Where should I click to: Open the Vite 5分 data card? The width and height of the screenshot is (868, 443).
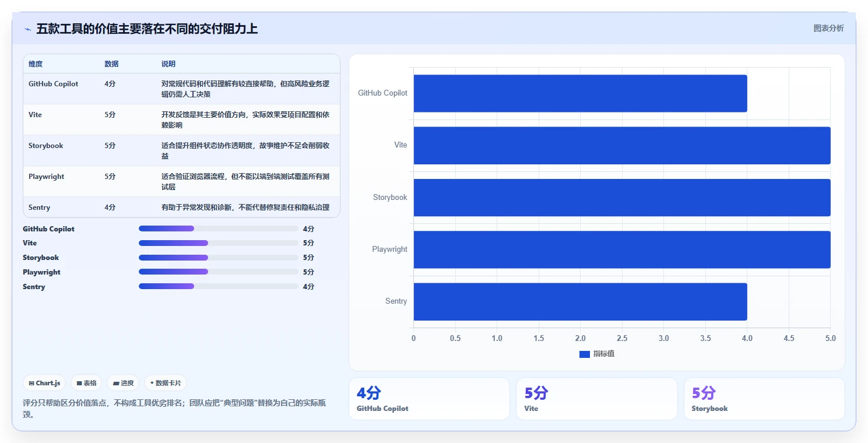pyautogui.click(x=597, y=399)
